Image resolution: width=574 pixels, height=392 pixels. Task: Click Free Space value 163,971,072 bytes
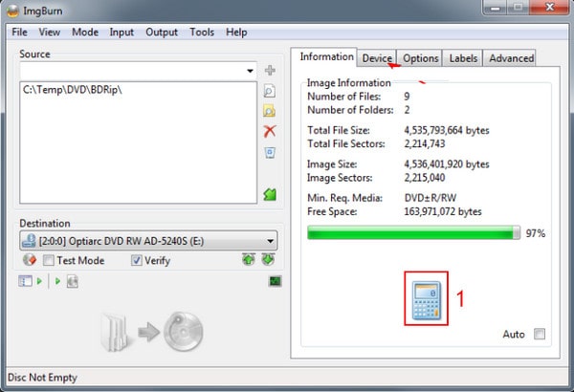click(443, 211)
